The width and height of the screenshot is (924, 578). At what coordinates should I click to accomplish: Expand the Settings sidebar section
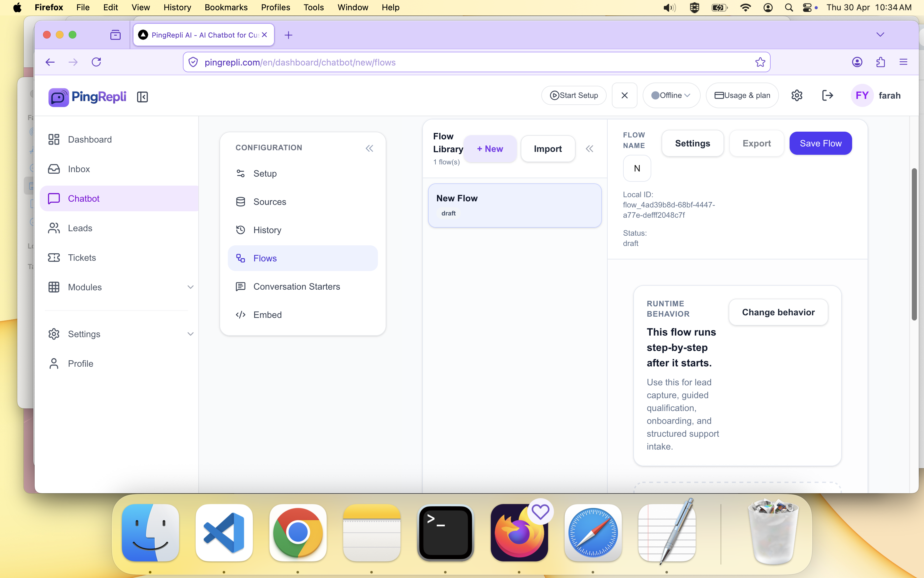(x=191, y=334)
